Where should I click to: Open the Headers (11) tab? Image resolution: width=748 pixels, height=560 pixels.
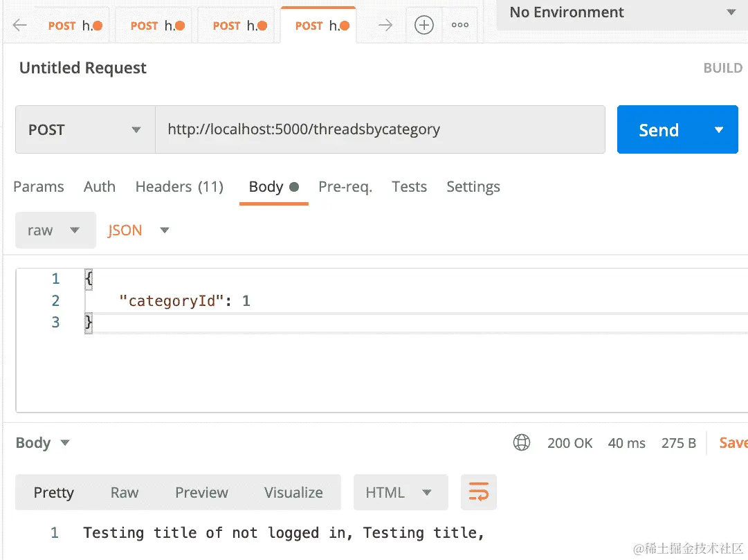tap(179, 187)
